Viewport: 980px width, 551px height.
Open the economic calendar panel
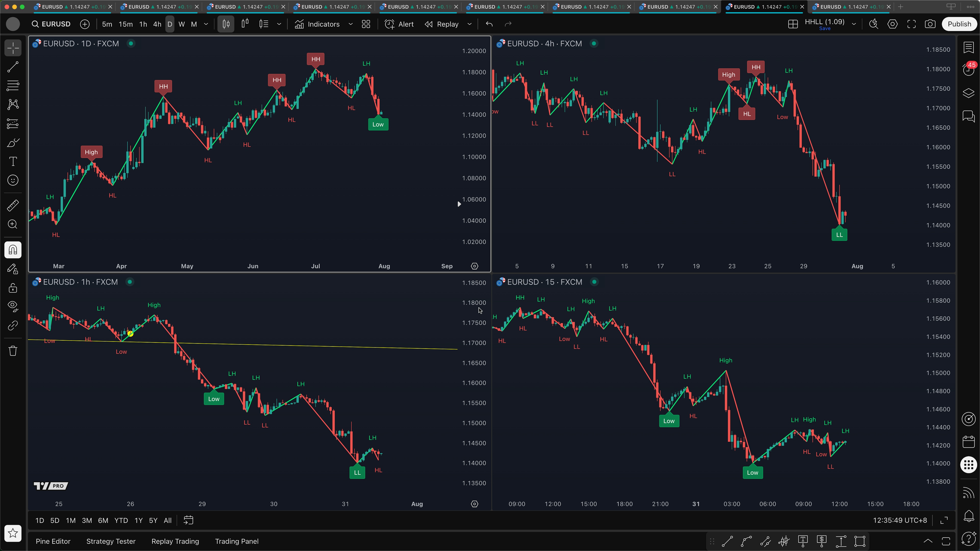pyautogui.click(x=969, y=442)
